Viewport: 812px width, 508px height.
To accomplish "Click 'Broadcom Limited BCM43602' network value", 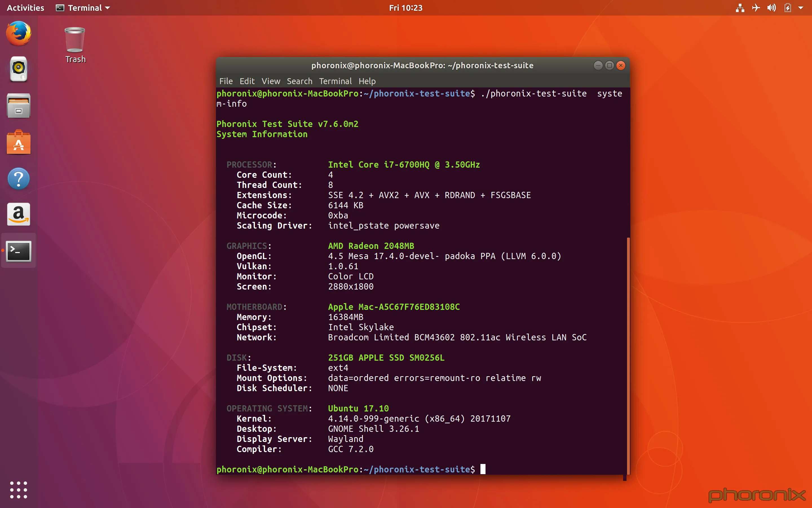I will pyautogui.click(x=457, y=337).
